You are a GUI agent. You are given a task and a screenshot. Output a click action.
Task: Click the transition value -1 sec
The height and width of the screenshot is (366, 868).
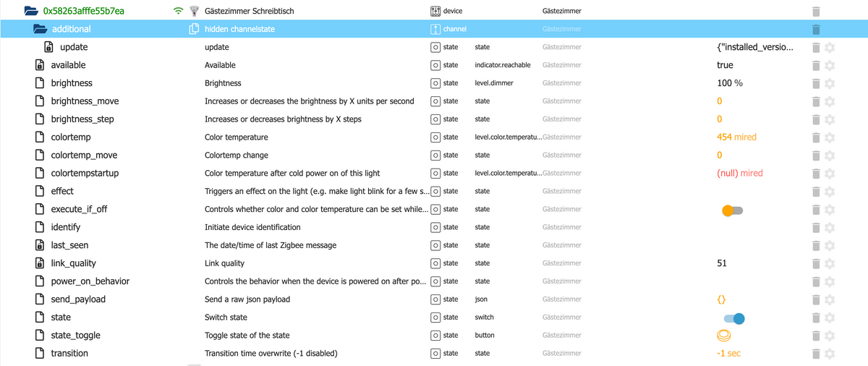click(x=728, y=354)
